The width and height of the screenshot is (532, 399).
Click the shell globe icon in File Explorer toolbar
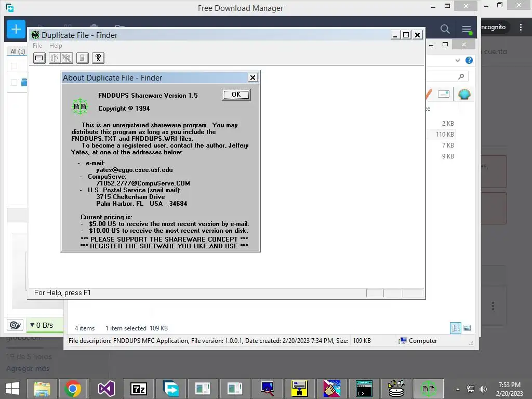pos(464,94)
